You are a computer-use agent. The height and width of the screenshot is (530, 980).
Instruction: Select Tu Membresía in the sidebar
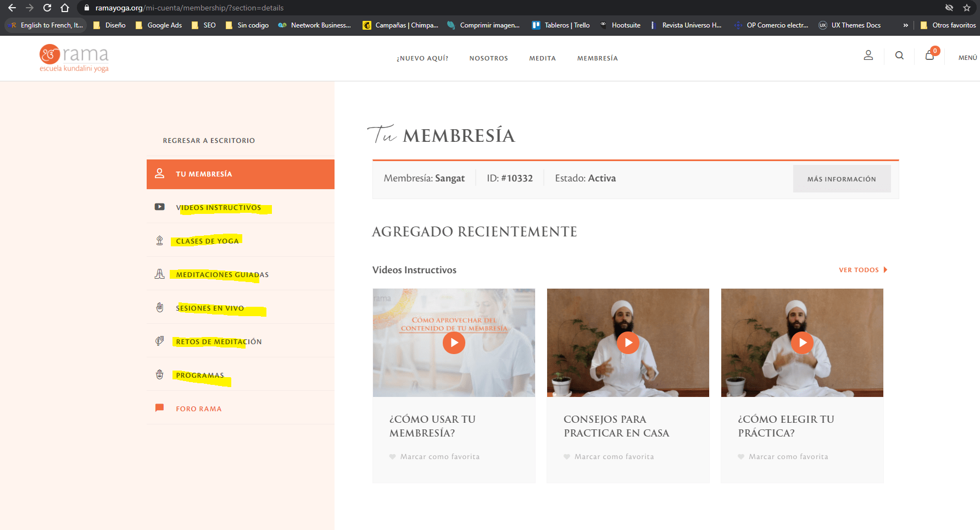241,174
